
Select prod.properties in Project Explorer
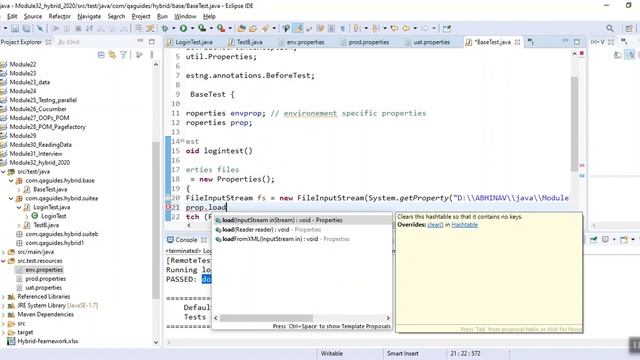tap(45, 279)
